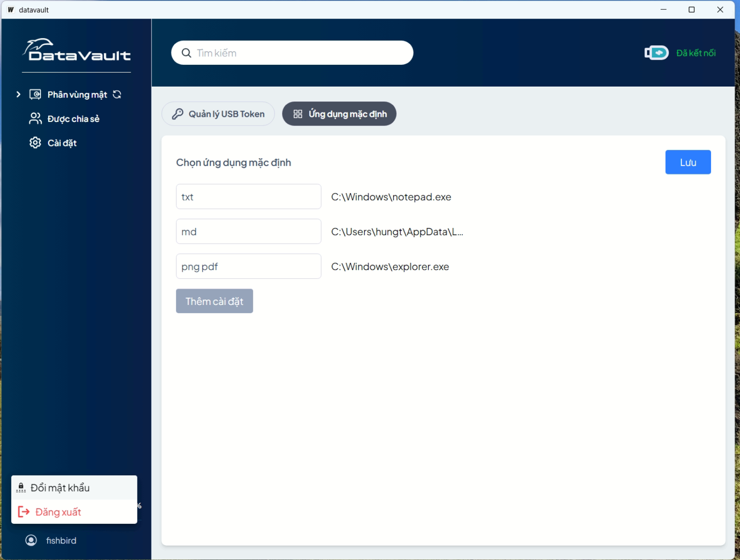Viewport: 740px width, 560px height.
Task: Switch to Quản lý USB Token tab
Action: coord(218,114)
